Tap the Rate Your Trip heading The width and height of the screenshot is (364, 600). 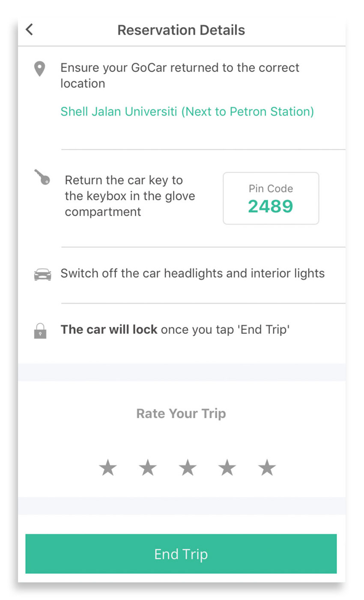181,414
